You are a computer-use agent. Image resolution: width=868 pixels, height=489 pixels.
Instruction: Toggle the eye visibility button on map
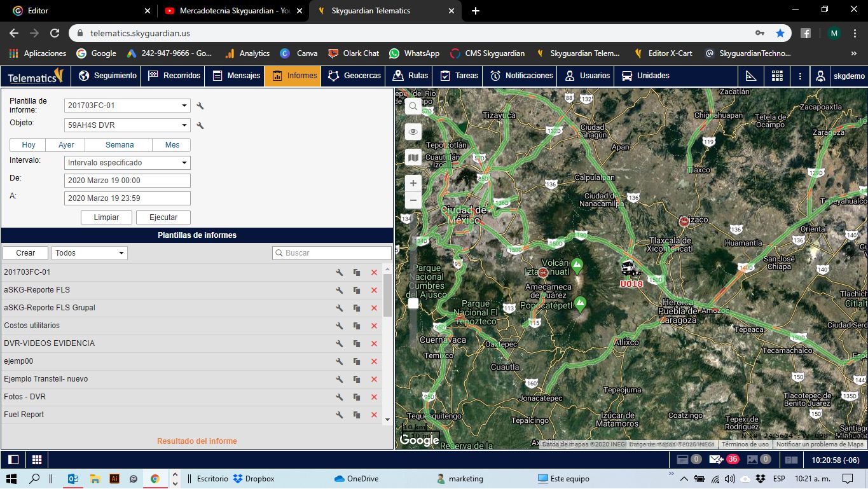point(413,132)
